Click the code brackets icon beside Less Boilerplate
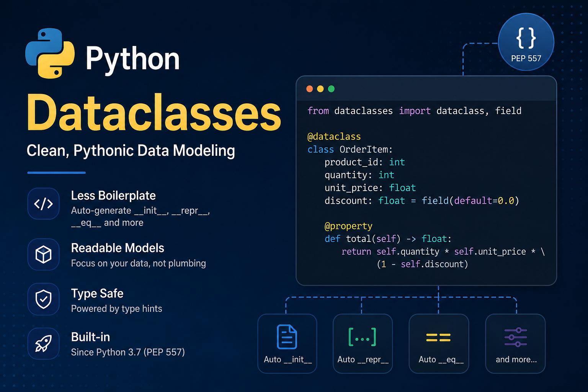This screenshot has width=588, height=392. [x=44, y=204]
